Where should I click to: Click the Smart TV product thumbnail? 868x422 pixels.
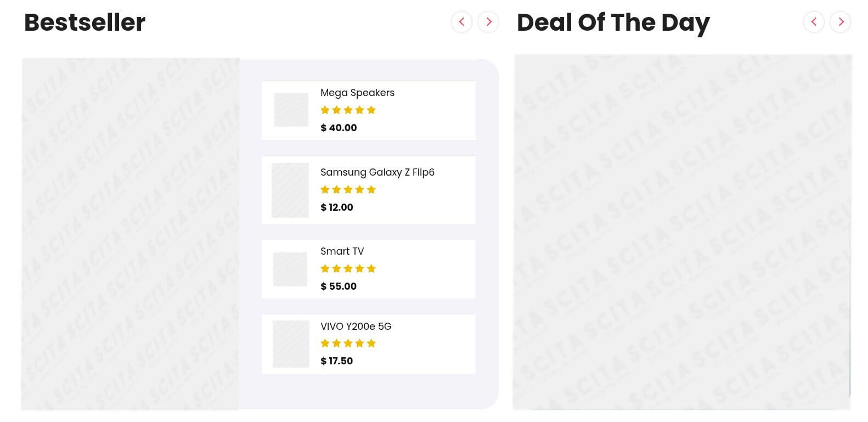(x=290, y=269)
